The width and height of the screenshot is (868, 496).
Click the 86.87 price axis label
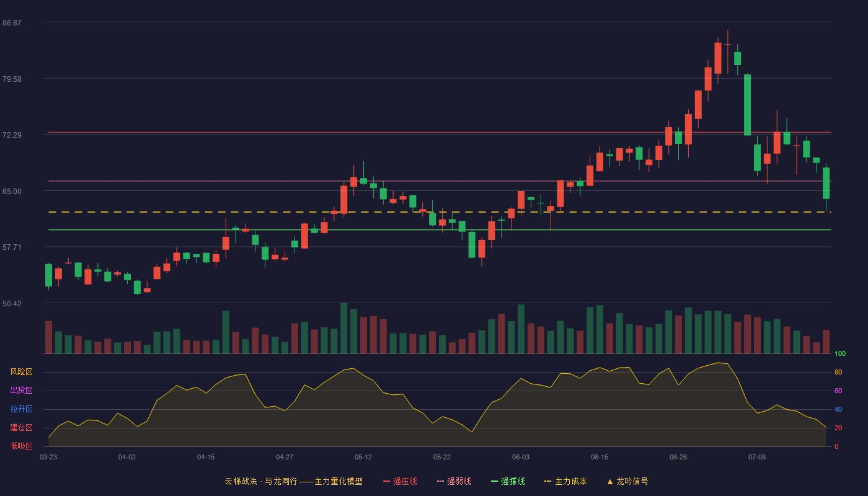point(12,23)
